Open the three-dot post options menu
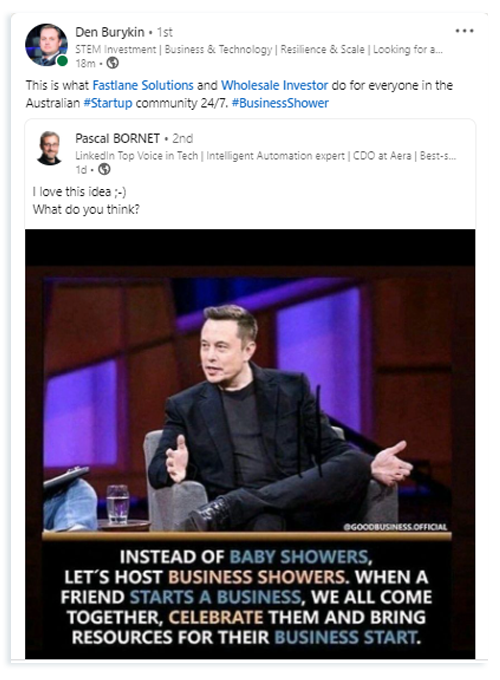 point(464,31)
